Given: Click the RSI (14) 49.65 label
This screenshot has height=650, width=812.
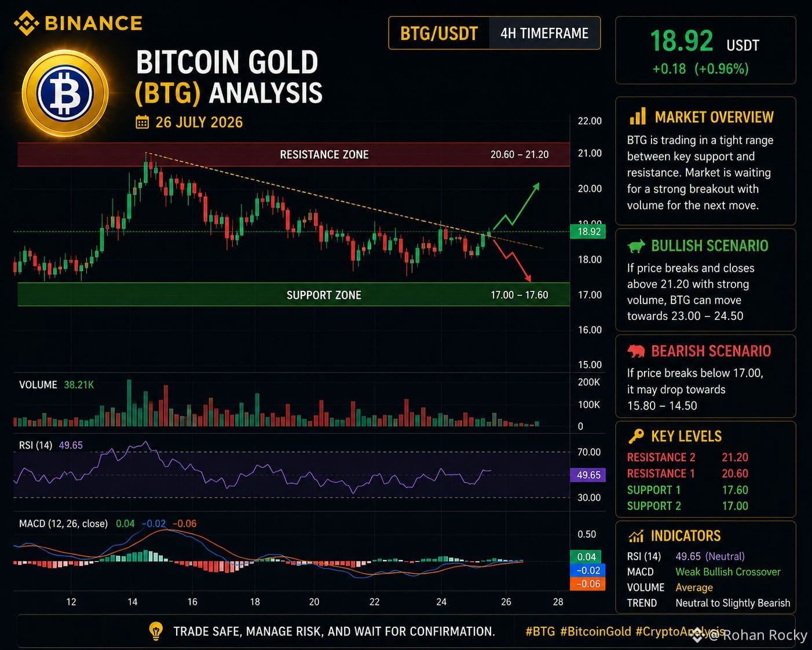Looking at the screenshot, I should (x=51, y=445).
